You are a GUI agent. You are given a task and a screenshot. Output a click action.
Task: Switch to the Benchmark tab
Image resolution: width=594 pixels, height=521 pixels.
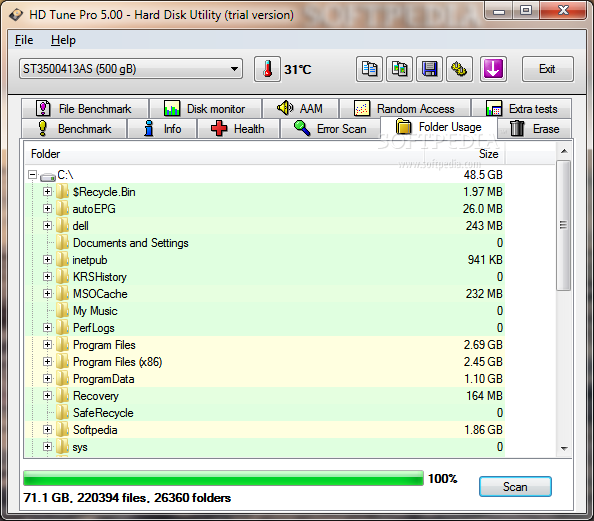click(x=74, y=128)
